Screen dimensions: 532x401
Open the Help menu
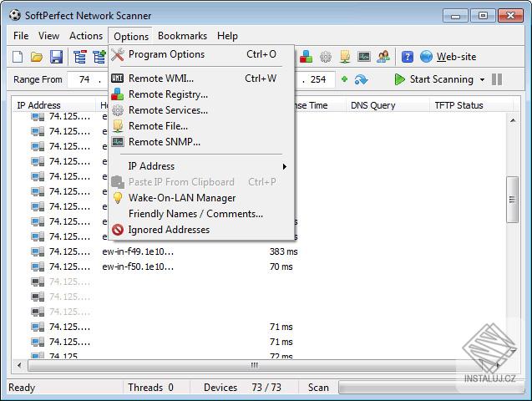coord(227,36)
